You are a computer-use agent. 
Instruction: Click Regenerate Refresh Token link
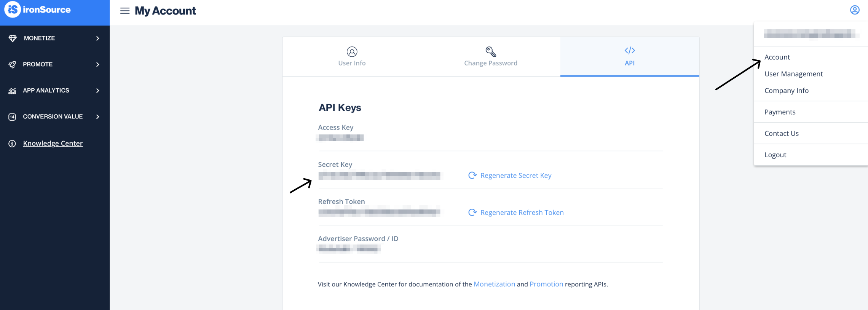pos(522,213)
